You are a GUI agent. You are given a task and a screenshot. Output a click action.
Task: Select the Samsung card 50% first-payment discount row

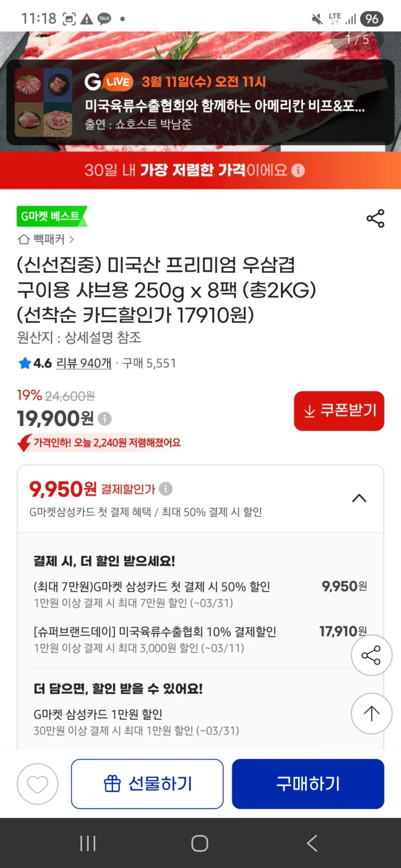tap(200, 594)
